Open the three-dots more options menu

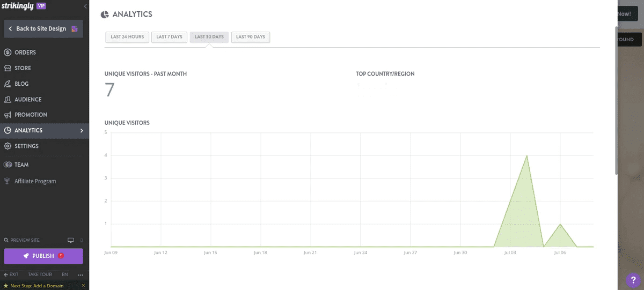click(x=80, y=274)
